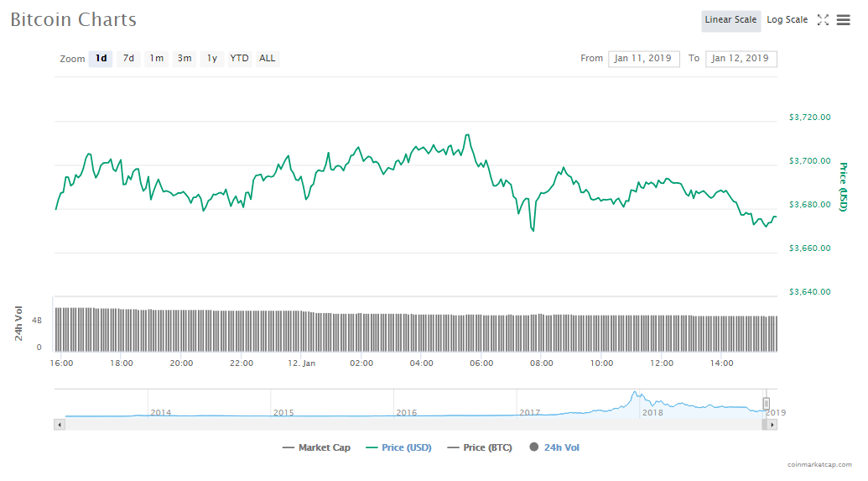The image size is (868, 481).
Task: Switch to Log Scale
Action: [x=787, y=20]
